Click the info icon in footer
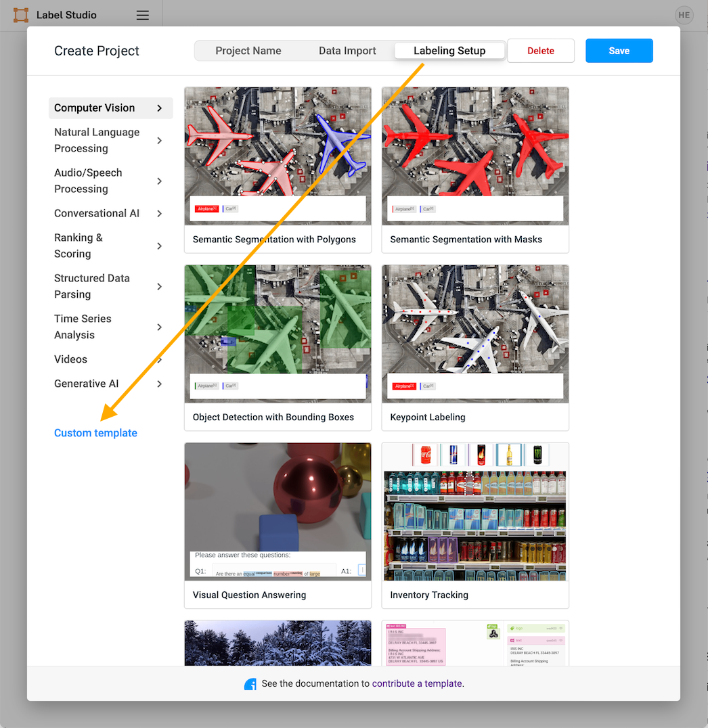This screenshot has height=728, width=708. pos(250,684)
